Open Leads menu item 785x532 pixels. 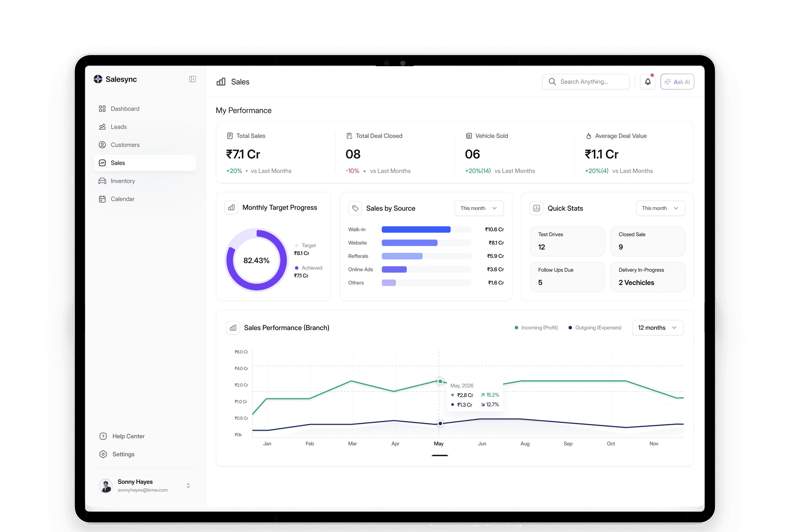click(145, 127)
